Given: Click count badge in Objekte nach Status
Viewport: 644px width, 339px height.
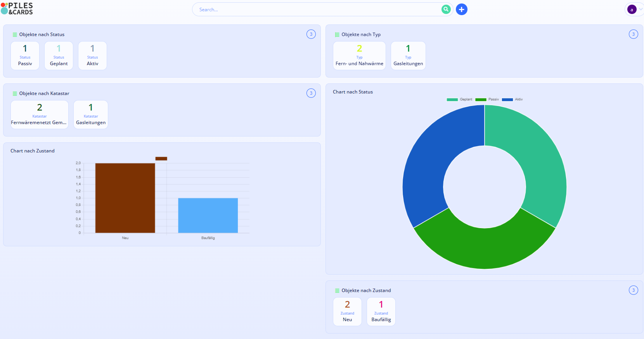Looking at the screenshot, I should pos(311,34).
